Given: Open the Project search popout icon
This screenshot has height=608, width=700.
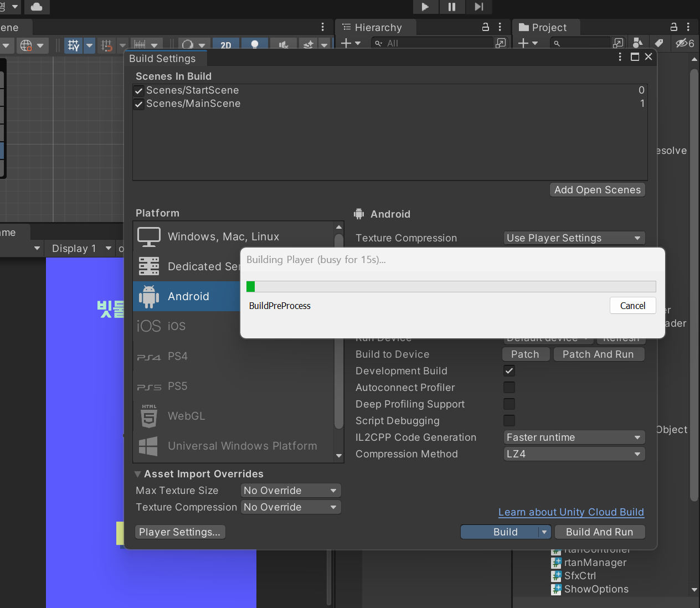Looking at the screenshot, I should click(x=618, y=43).
